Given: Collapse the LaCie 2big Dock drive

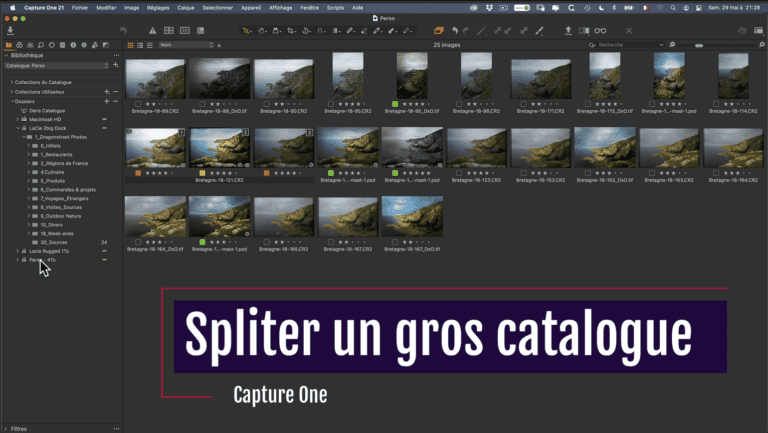Looking at the screenshot, I should pyautogui.click(x=18, y=128).
